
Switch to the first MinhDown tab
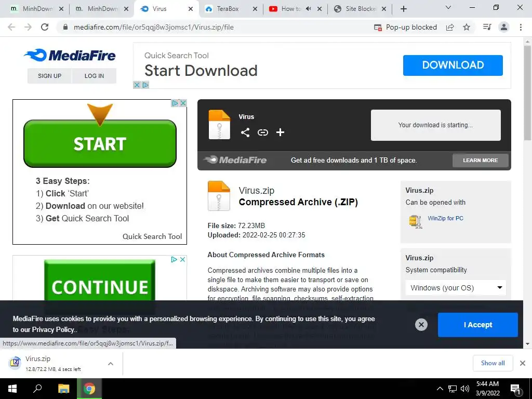pos(33,9)
